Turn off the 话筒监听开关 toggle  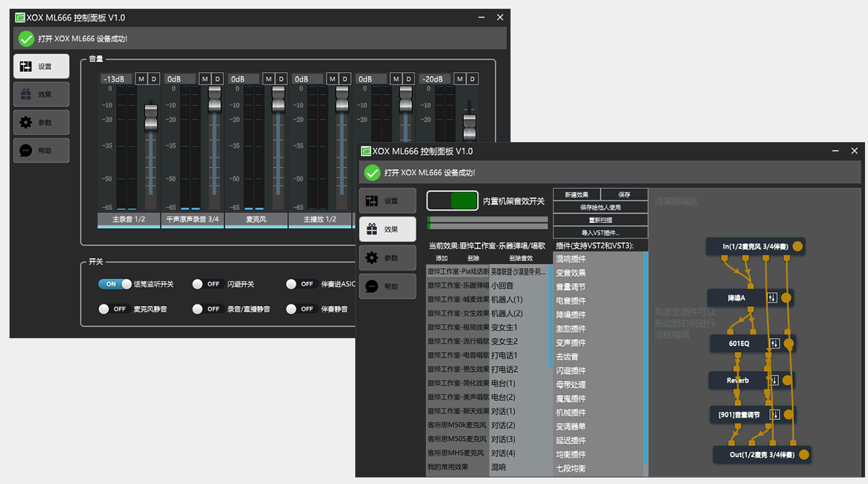tap(115, 284)
